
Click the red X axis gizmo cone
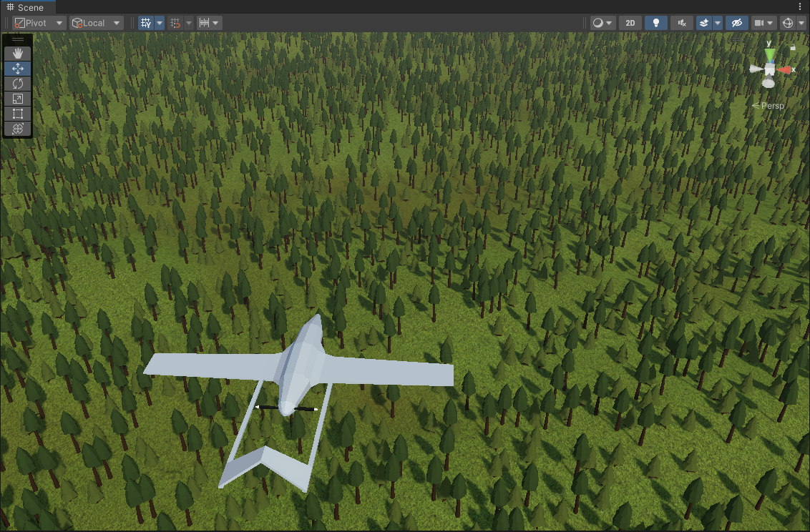tap(784, 69)
